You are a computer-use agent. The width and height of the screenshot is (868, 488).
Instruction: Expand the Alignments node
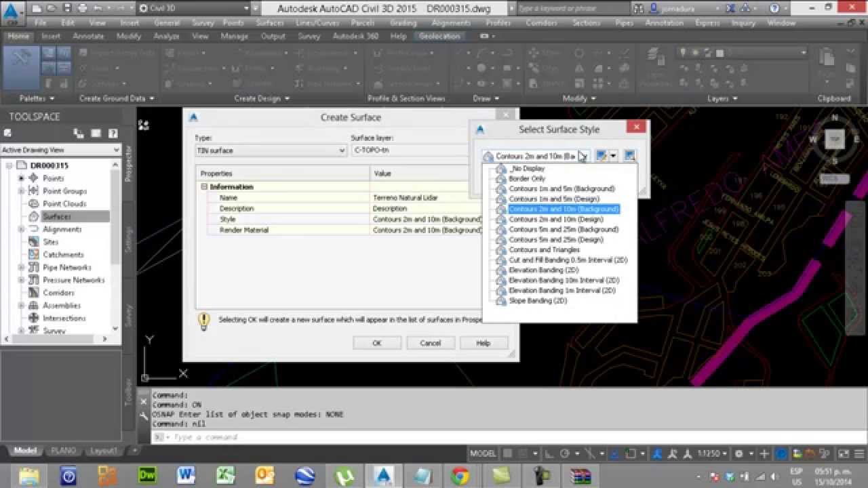click(21, 229)
